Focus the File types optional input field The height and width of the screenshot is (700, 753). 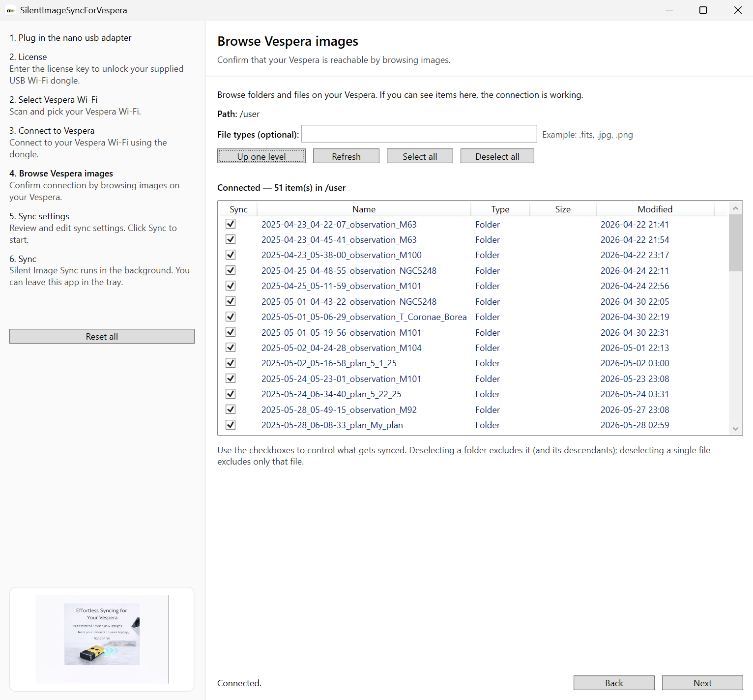(419, 134)
